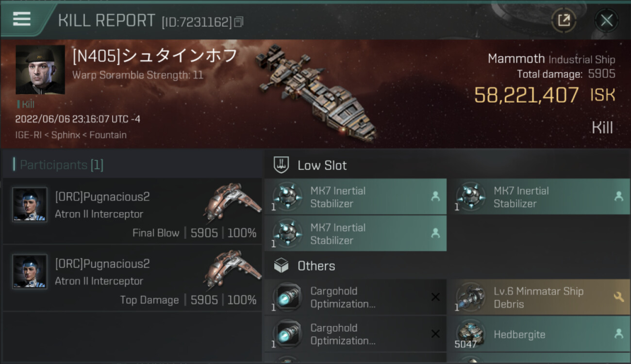Close the kill report window
Viewport: 631px width, 364px height.
pyautogui.click(x=606, y=20)
